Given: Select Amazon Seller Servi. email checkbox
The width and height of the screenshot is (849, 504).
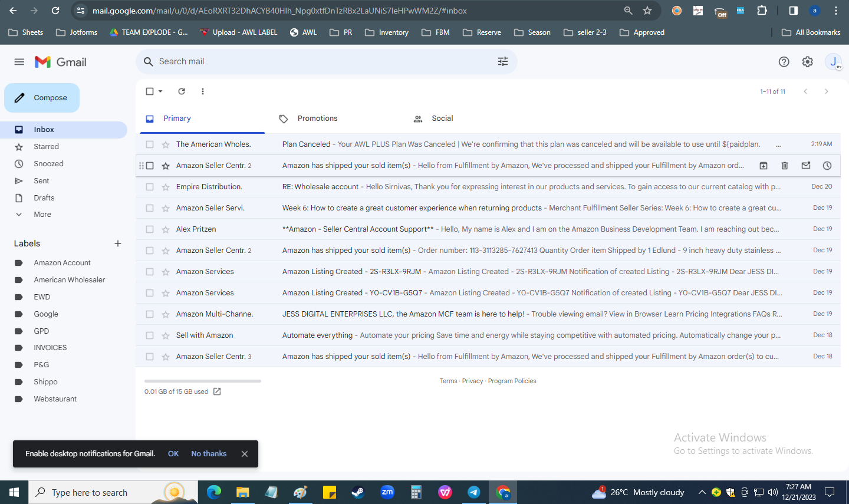Looking at the screenshot, I should (x=150, y=208).
